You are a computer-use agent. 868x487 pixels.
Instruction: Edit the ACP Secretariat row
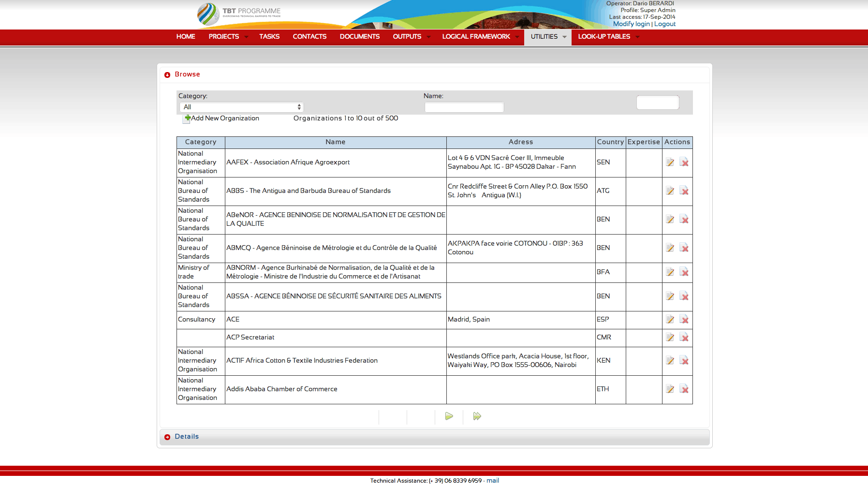[670, 337]
